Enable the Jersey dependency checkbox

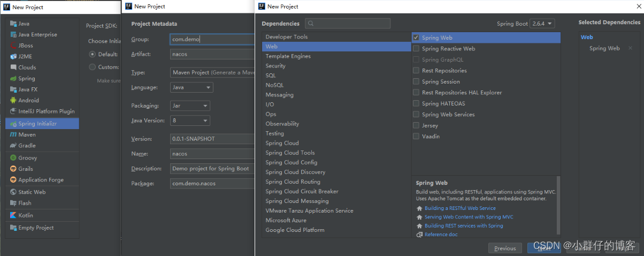(416, 125)
